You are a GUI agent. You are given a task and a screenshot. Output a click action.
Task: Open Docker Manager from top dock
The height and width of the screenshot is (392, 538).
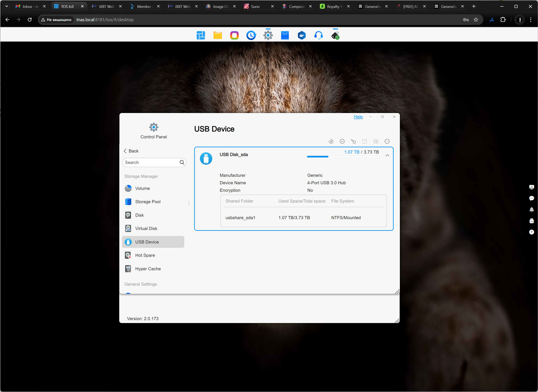(x=301, y=35)
